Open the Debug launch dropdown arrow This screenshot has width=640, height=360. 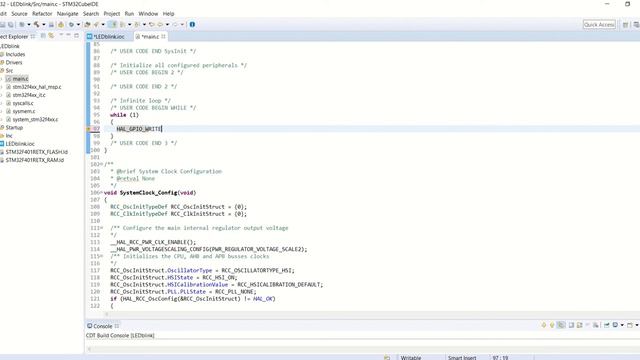(78, 24)
